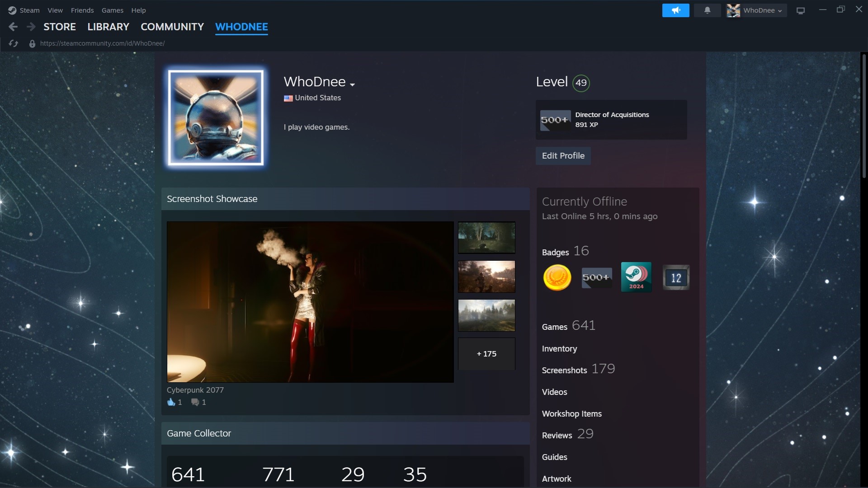Click the 12 years of service badge
Screen dimensions: 868x488
[676, 277]
